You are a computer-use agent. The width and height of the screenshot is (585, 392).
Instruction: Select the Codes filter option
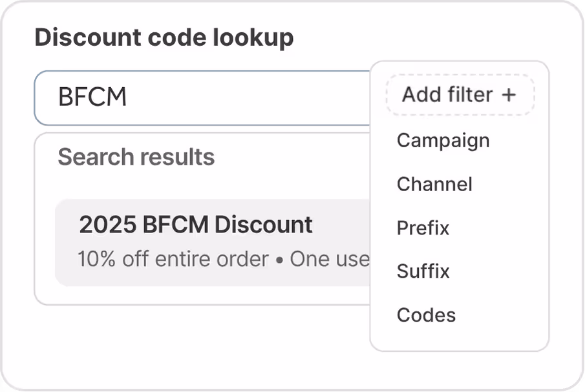(x=425, y=315)
